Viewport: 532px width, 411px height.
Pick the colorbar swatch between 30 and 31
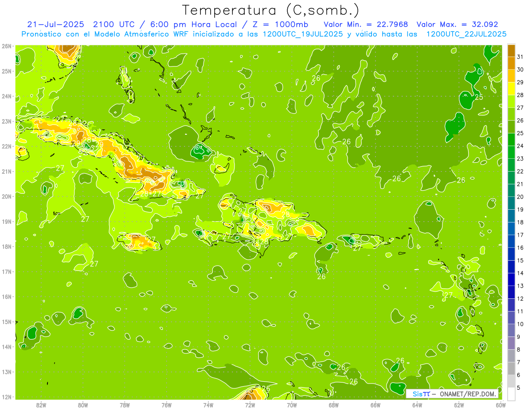511,63
